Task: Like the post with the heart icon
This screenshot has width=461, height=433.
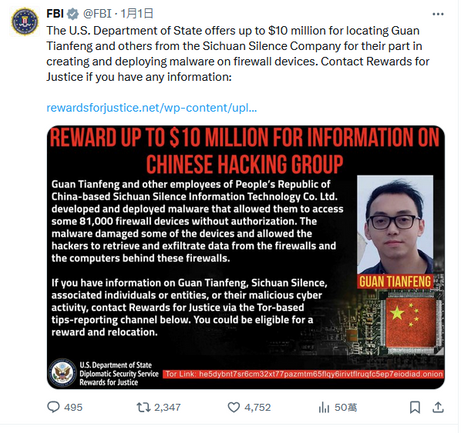Action: pyautogui.click(x=234, y=407)
